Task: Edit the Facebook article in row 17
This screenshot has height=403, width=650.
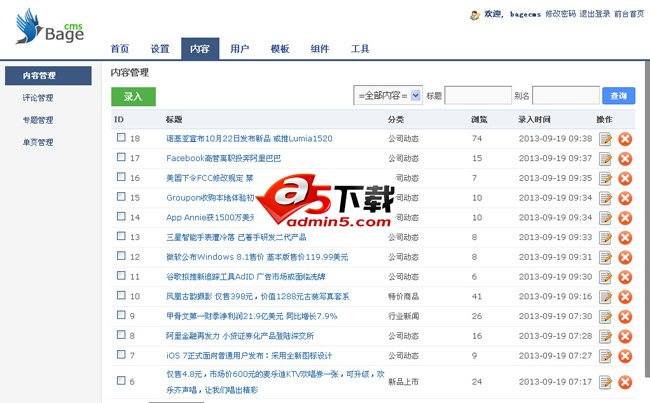Action: pos(605,158)
